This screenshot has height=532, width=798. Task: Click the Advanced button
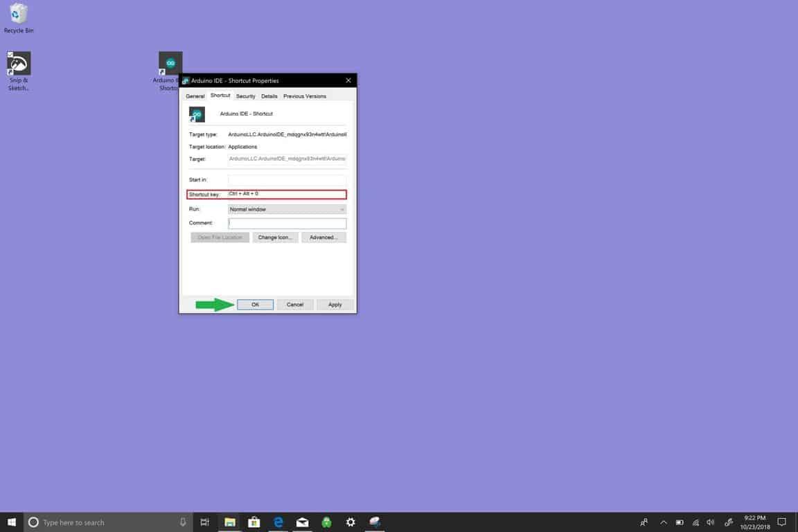tap(323, 237)
